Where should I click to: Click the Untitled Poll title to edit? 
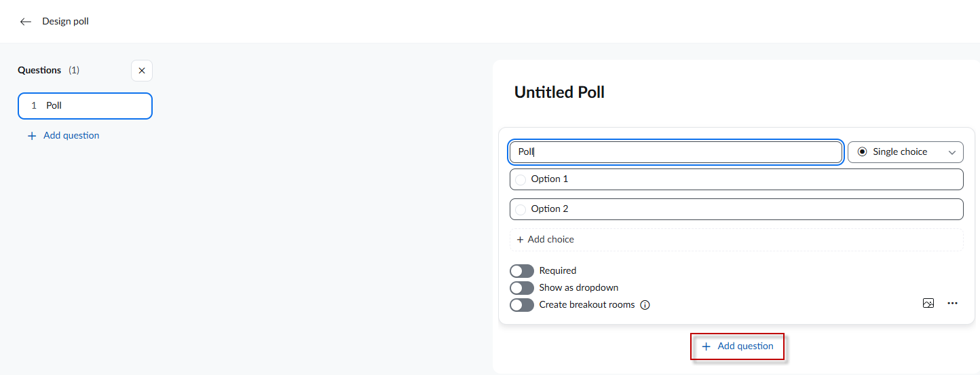[x=559, y=92]
